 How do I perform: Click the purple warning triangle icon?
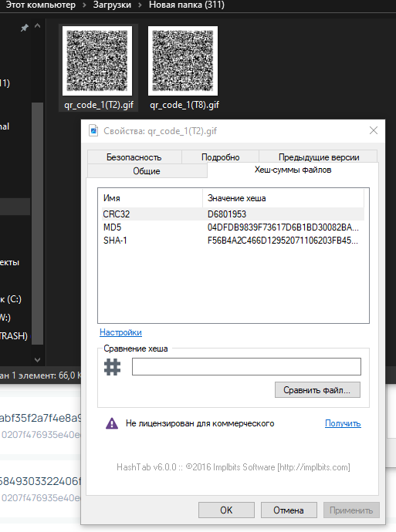[x=112, y=423]
